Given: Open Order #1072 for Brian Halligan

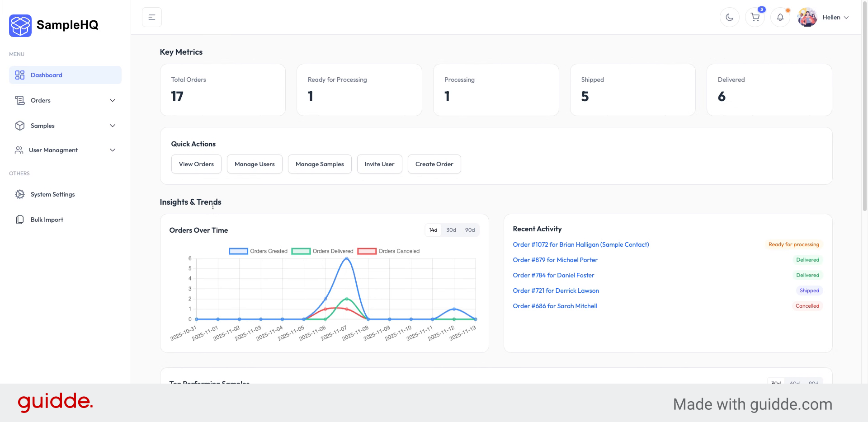Looking at the screenshot, I should click(x=581, y=244).
